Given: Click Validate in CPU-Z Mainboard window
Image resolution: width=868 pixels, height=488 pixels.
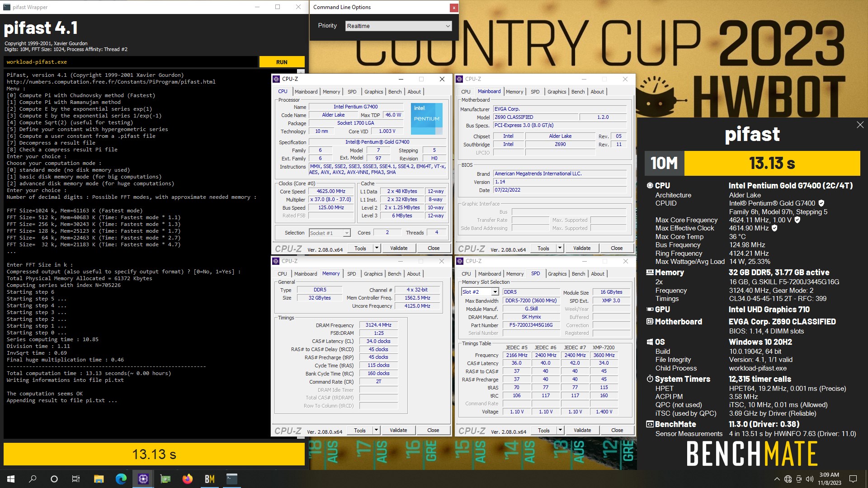Looking at the screenshot, I should click(582, 248).
